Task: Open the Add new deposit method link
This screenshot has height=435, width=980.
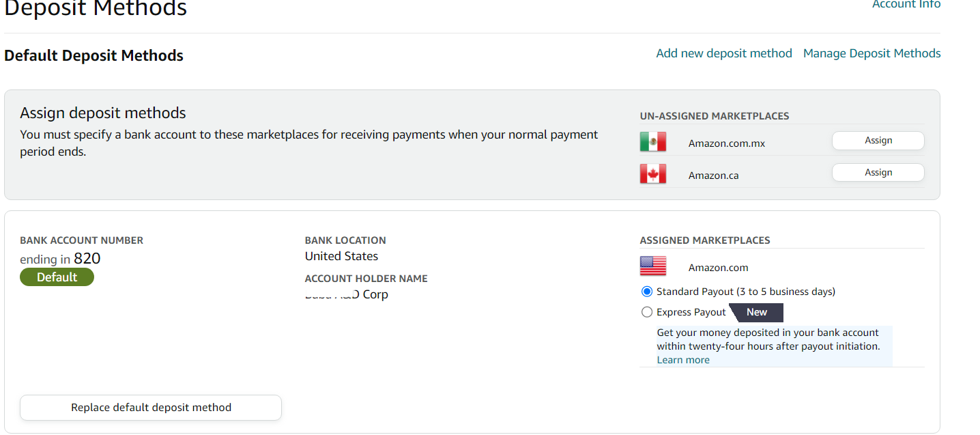Action: 724,53
